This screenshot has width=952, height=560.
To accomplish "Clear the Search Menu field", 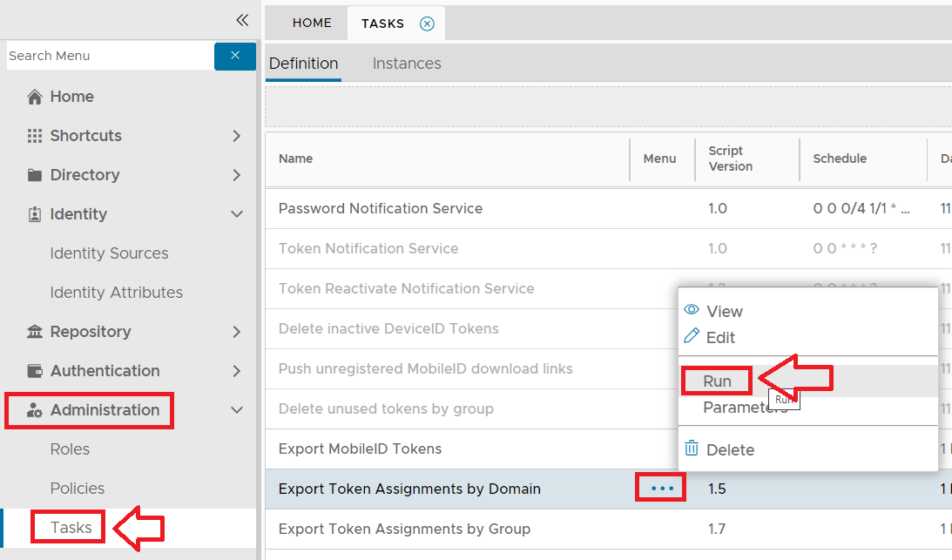I will pyautogui.click(x=234, y=56).
